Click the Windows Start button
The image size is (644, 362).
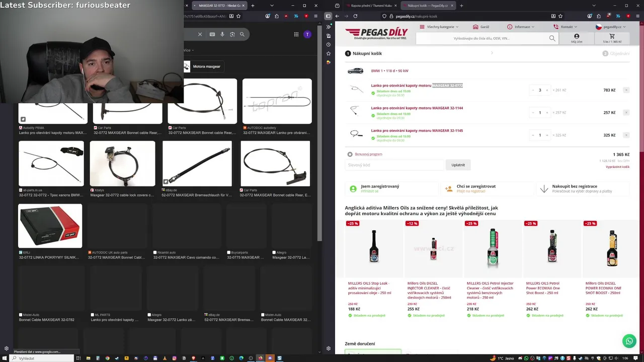tap(6, 358)
